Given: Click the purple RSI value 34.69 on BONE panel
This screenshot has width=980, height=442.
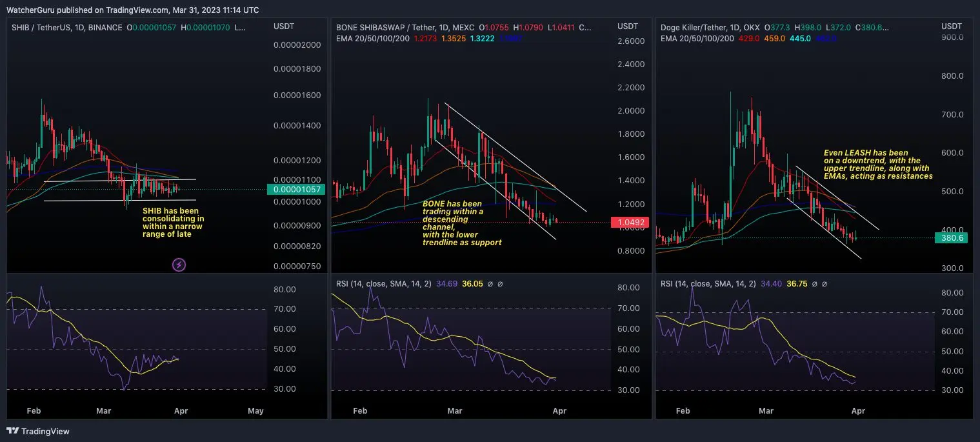Looking at the screenshot, I should pos(447,283).
